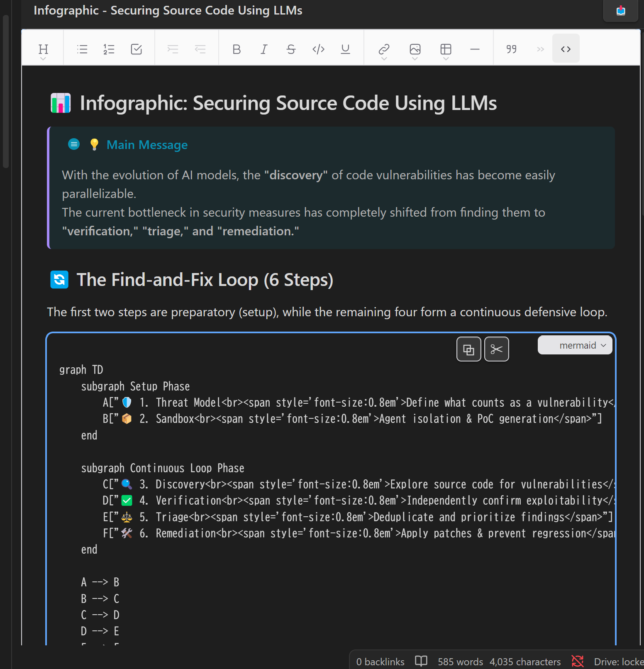Insert a horizontal divider line
Viewport: 644px width, 669px height.
pyautogui.click(x=475, y=49)
